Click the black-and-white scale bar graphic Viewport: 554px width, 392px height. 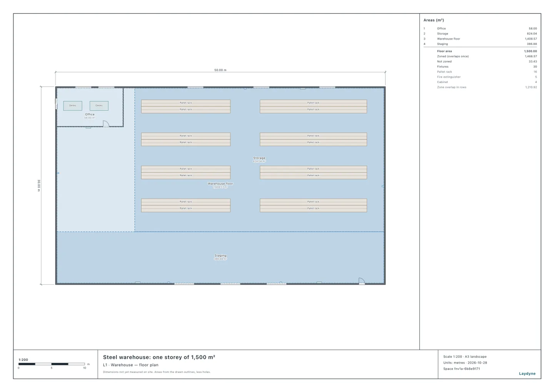pos(52,364)
